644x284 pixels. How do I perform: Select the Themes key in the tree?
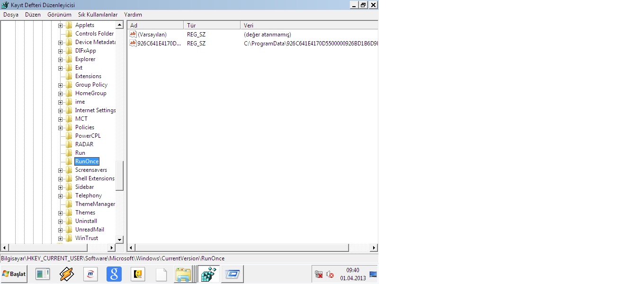85,213
